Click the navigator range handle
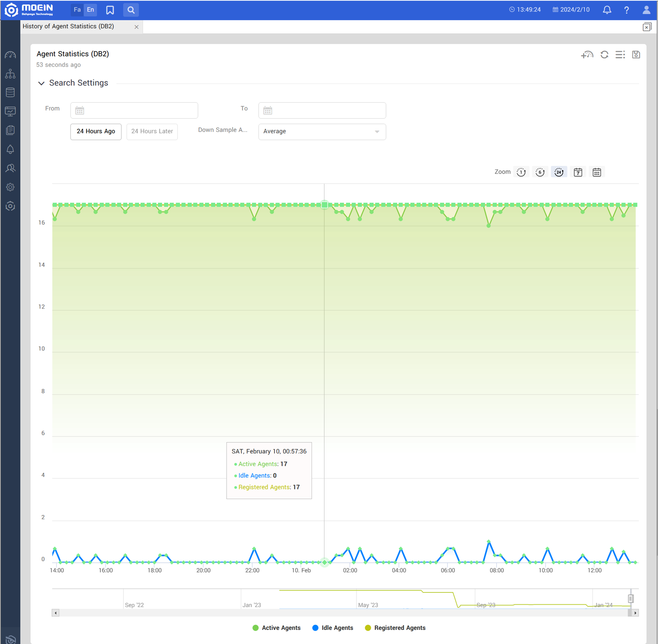This screenshot has height=644, width=658. (631, 598)
